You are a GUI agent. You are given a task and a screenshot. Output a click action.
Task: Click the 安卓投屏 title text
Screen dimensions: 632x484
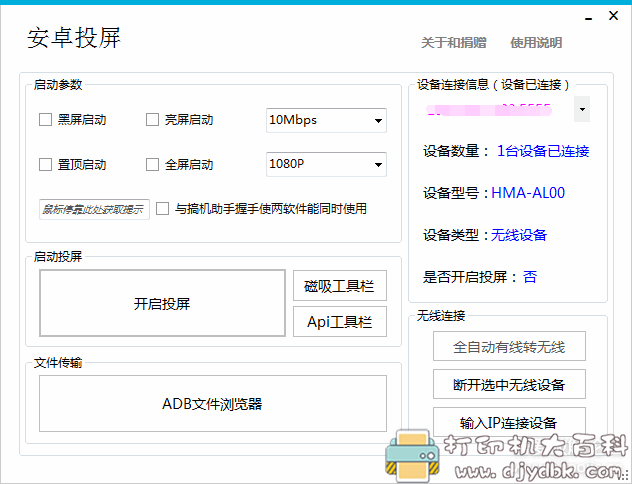[x=74, y=38]
